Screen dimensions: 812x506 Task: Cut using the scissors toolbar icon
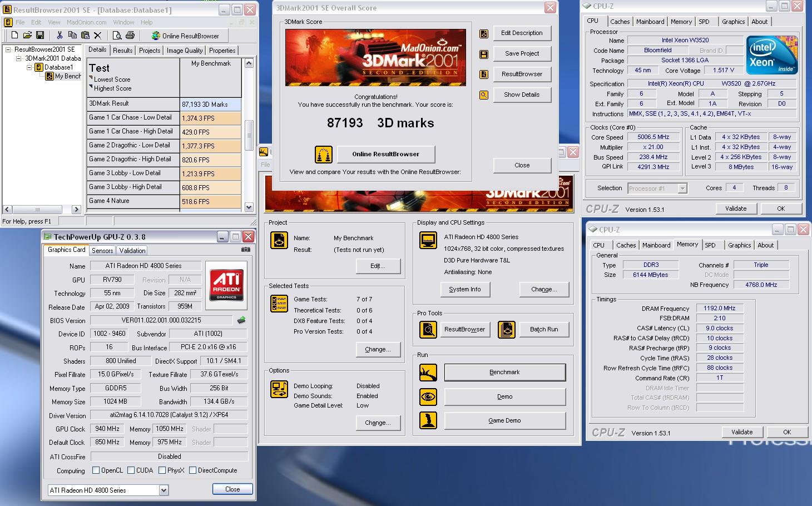60,36
